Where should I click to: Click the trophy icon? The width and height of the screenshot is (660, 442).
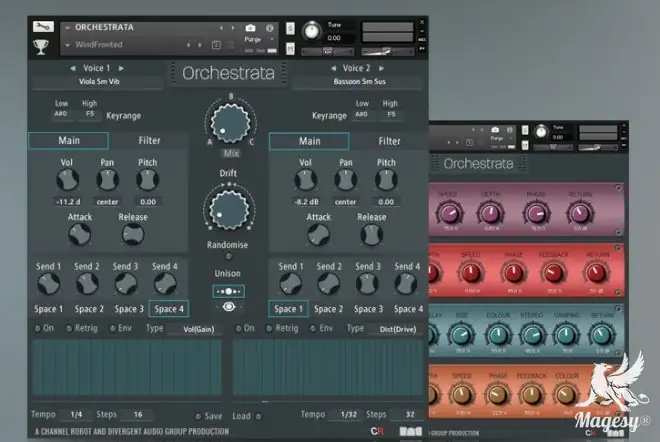tap(41, 46)
